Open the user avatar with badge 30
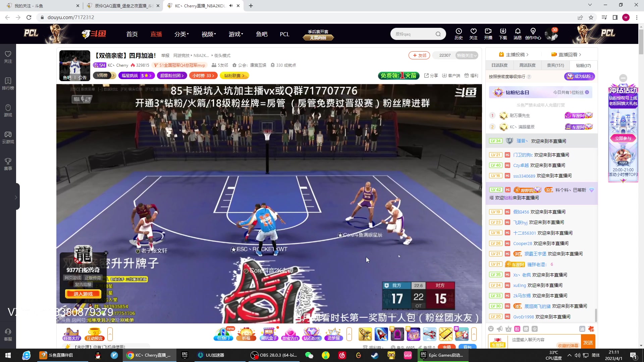This screenshot has height=362, width=644. point(551,34)
